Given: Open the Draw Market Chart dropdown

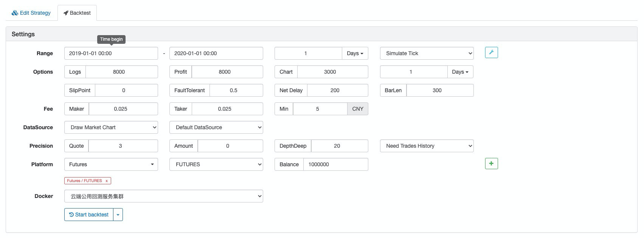Looking at the screenshot, I should click(x=111, y=127).
